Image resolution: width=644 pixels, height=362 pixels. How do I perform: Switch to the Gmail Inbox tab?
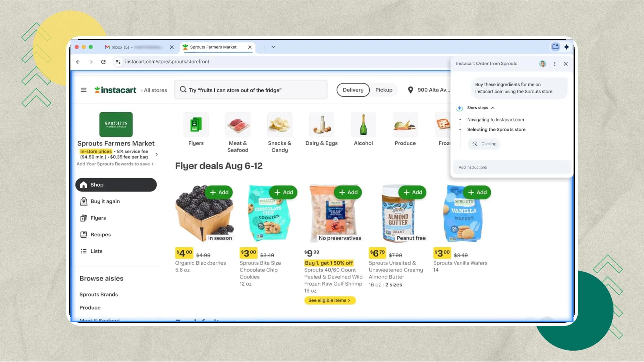coord(134,47)
